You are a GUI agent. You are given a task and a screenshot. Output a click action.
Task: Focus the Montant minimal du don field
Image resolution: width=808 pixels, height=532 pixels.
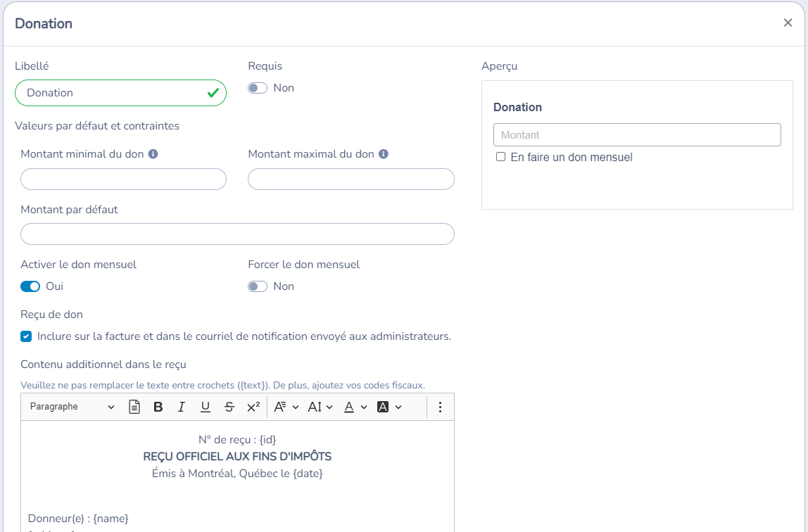pyautogui.click(x=124, y=179)
